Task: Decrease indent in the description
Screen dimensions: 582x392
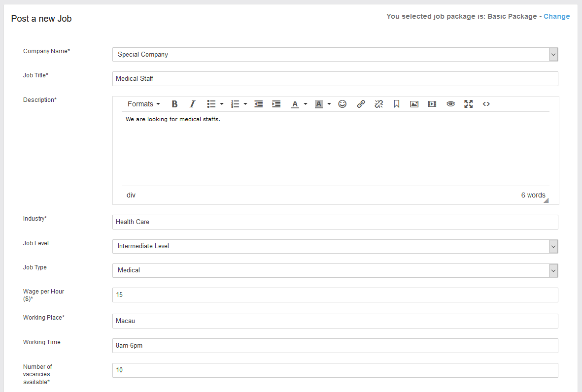Action: pyautogui.click(x=258, y=104)
